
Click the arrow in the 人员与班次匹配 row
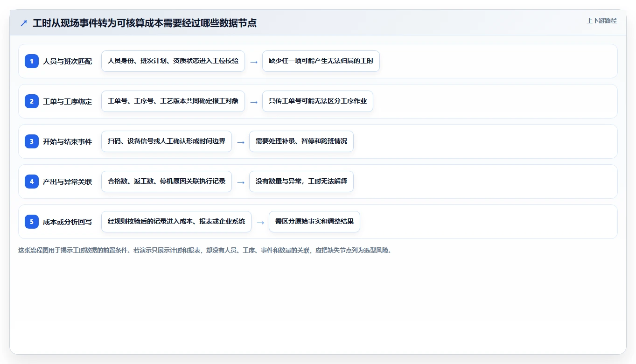254,62
